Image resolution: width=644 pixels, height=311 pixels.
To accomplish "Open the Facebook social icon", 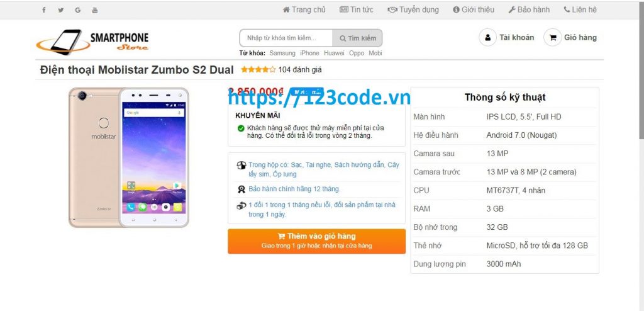I will coord(44,10).
